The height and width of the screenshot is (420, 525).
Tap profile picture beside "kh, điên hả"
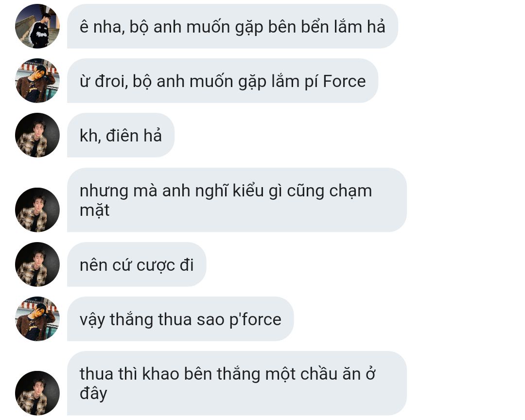[37, 135]
